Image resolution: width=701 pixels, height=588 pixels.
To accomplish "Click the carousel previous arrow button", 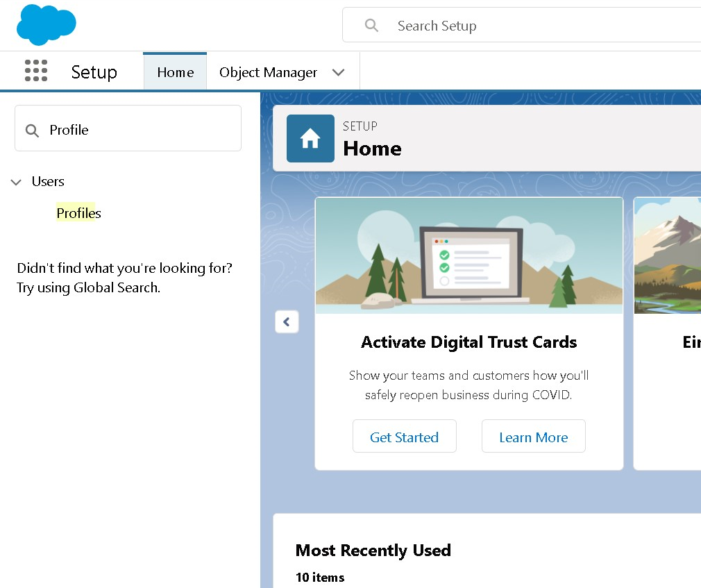I will 287,321.
